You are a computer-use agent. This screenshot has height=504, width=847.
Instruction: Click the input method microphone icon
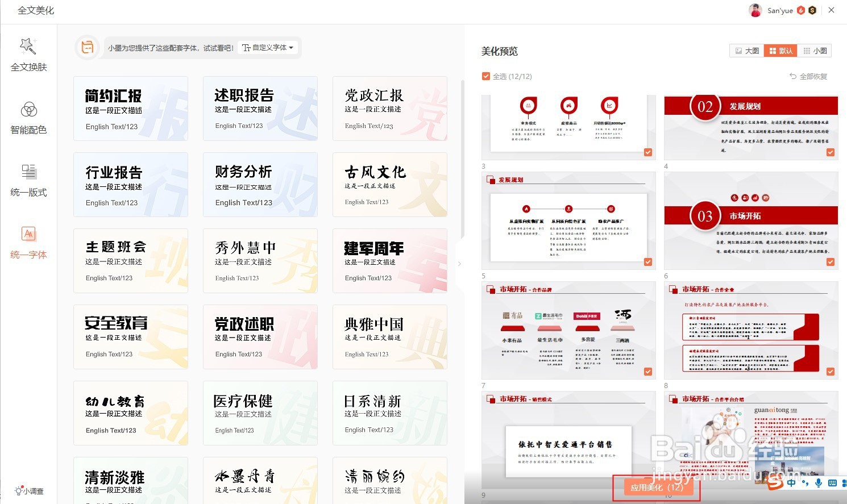819,483
